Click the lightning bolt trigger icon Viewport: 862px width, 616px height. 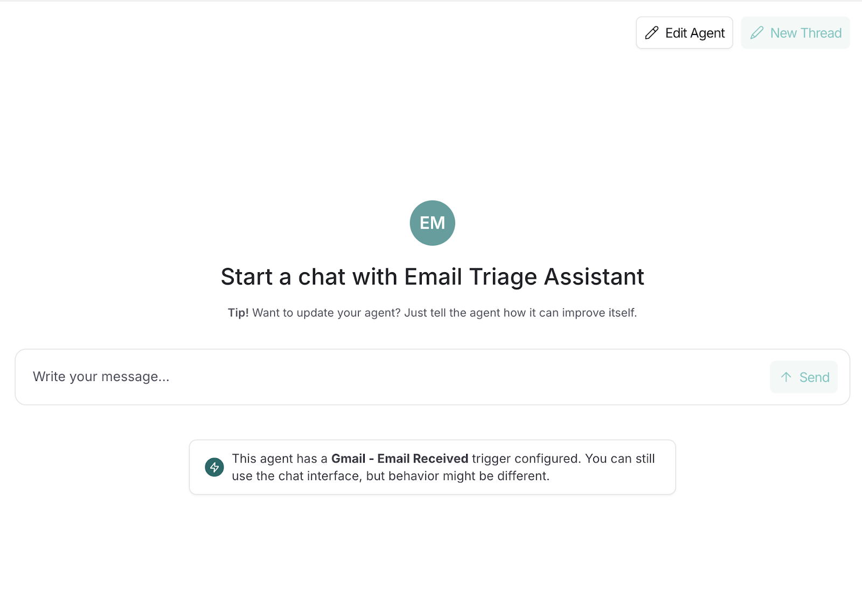(x=214, y=467)
